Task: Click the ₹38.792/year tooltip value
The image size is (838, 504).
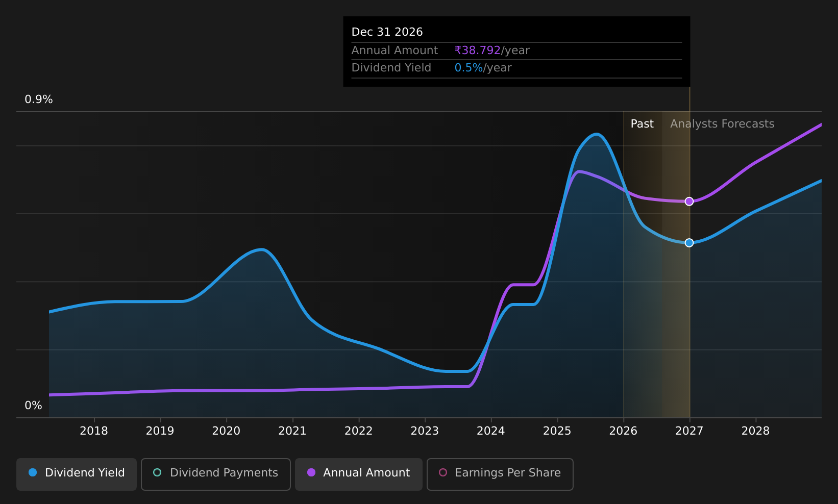Action: click(492, 51)
